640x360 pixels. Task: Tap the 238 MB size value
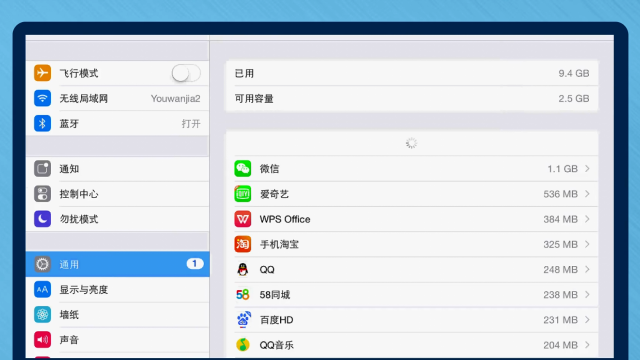560,295
